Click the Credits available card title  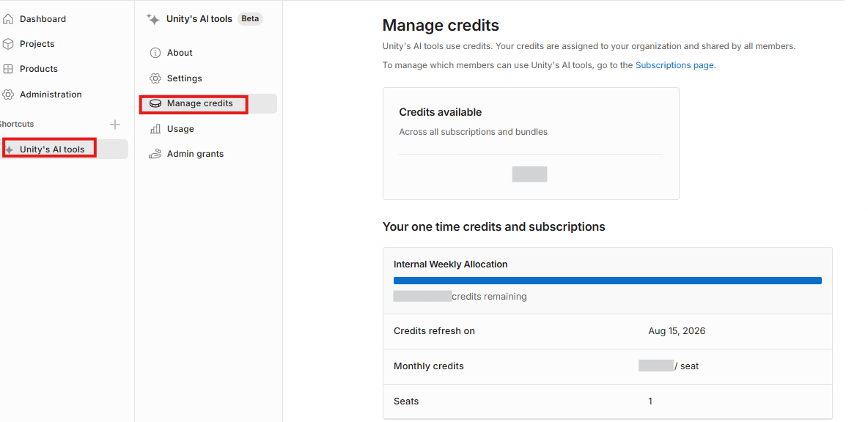(x=441, y=112)
